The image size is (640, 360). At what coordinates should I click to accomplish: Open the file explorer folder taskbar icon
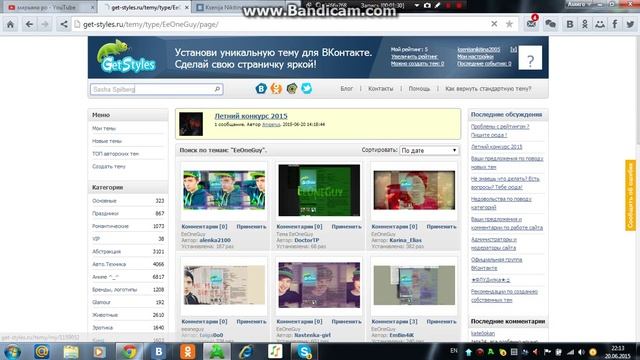pyautogui.click(x=71, y=351)
